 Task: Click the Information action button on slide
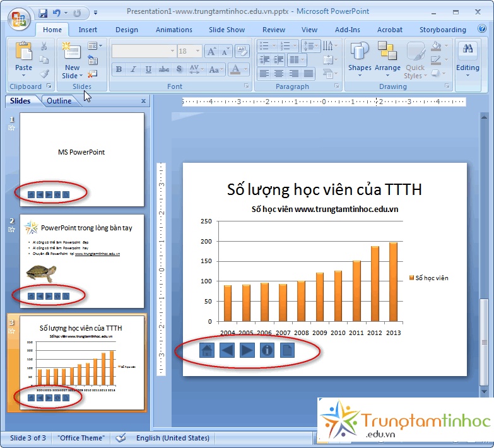267,350
